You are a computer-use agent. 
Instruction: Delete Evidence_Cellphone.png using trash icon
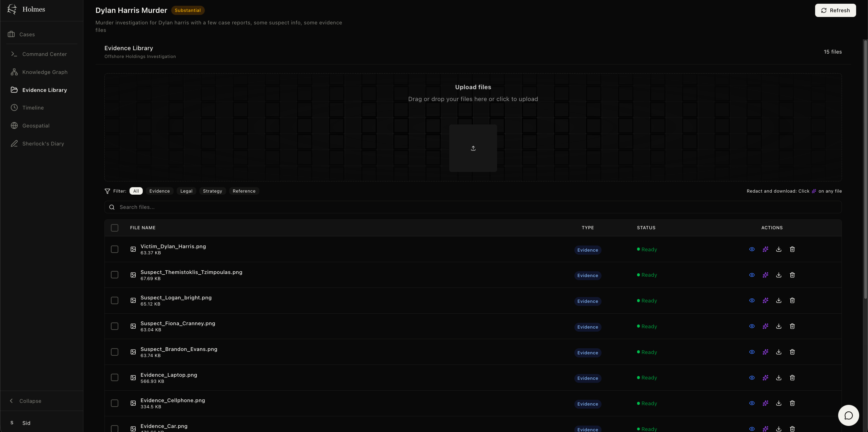coord(792,403)
